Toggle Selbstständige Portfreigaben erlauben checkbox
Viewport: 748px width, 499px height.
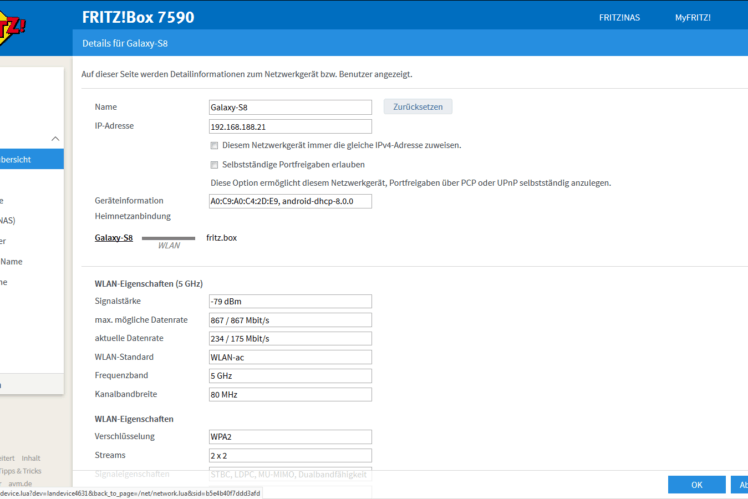pyautogui.click(x=214, y=165)
